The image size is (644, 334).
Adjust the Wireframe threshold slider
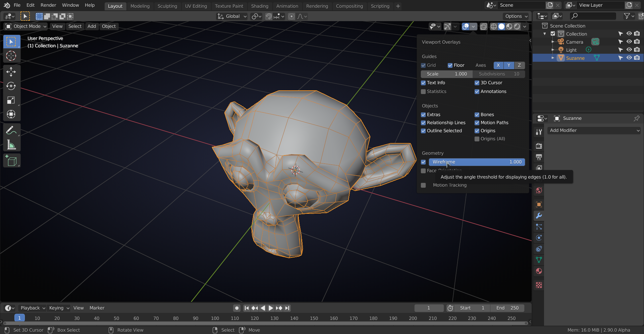tap(477, 162)
